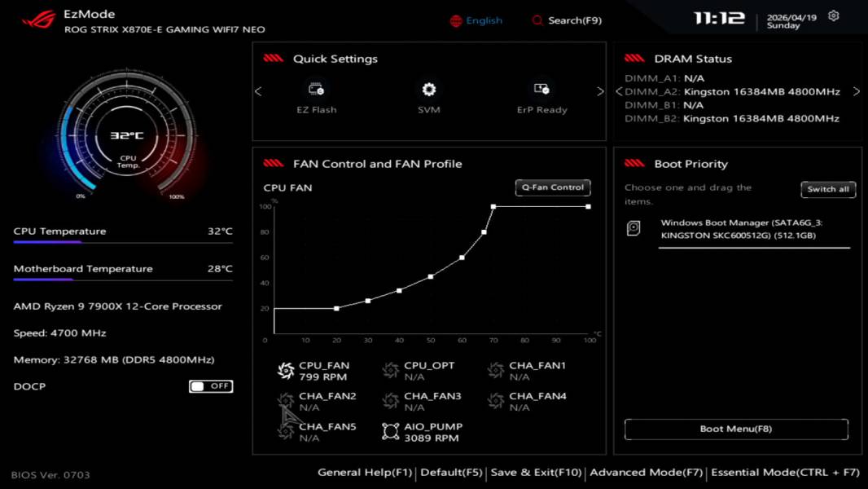This screenshot has height=489, width=868.
Task: Switch to Essential Mode(CTRL + F7)
Action: (x=785, y=473)
